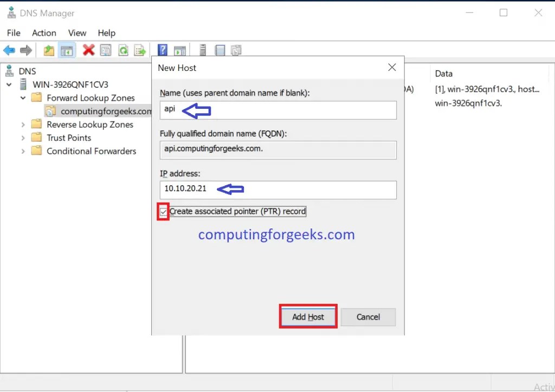Screen dimensions: 555x392
Task: Click the Export List toolbar icon
Action: point(140,50)
